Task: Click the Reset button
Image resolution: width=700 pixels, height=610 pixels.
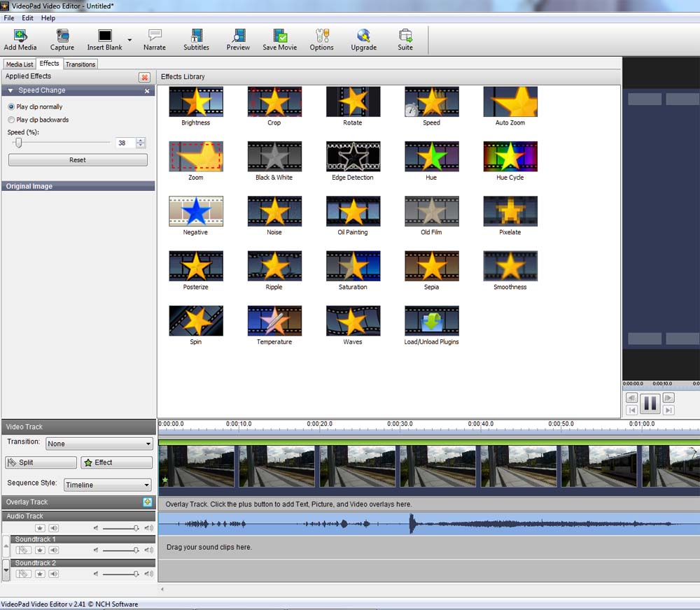Action: [78, 159]
